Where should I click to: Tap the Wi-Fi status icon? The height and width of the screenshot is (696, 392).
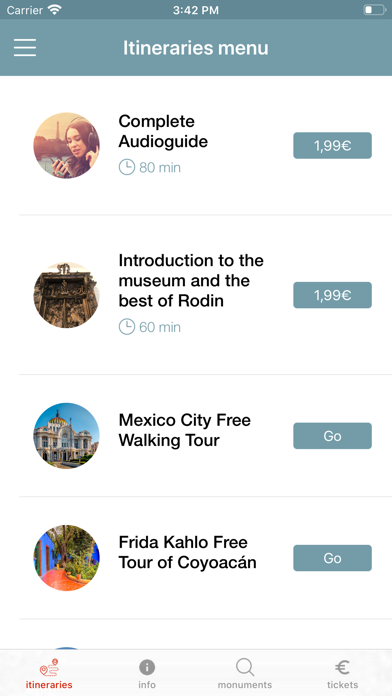pyautogui.click(x=55, y=10)
